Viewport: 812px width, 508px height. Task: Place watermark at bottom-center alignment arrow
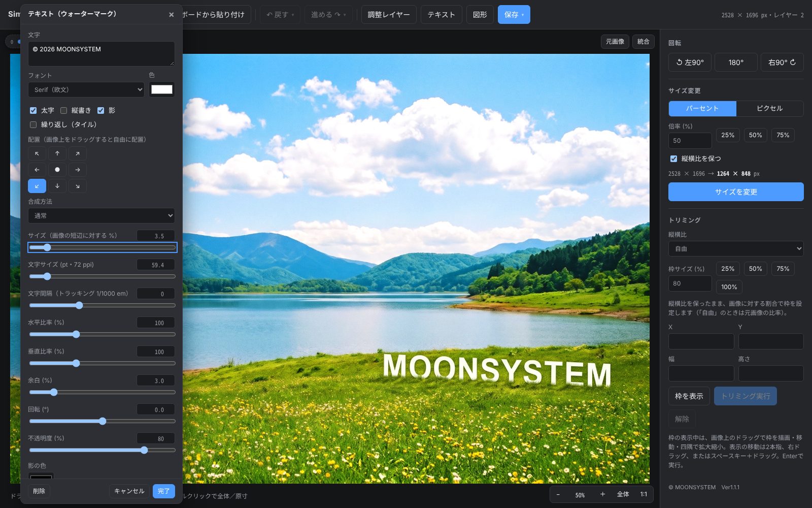point(57,186)
